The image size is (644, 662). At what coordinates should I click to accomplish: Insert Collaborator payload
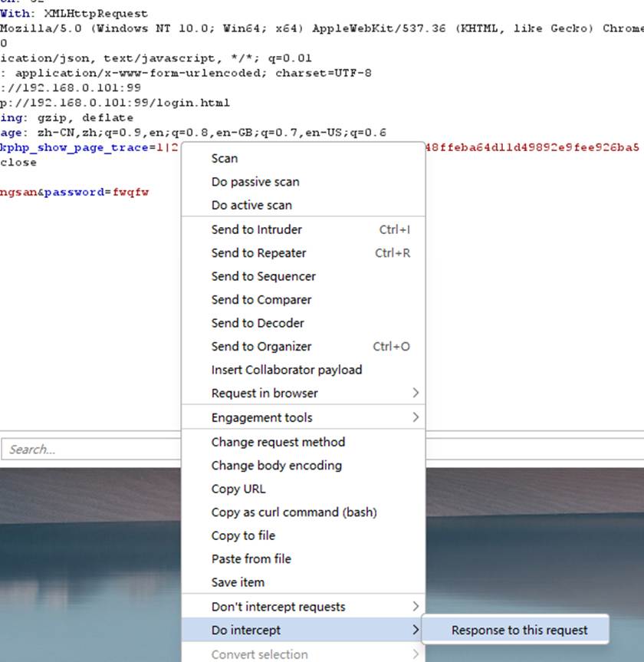pyautogui.click(x=303, y=370)
